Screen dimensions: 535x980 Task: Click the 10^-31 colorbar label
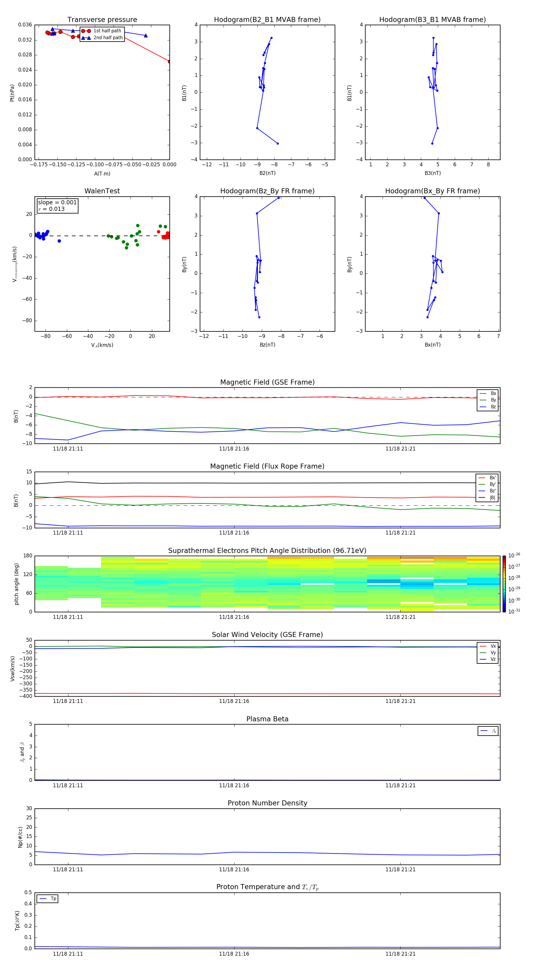coord(514,611)
